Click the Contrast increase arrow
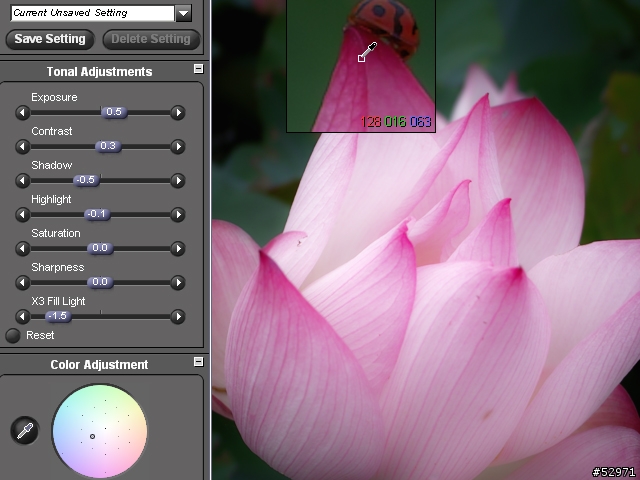 click(178, 147)
